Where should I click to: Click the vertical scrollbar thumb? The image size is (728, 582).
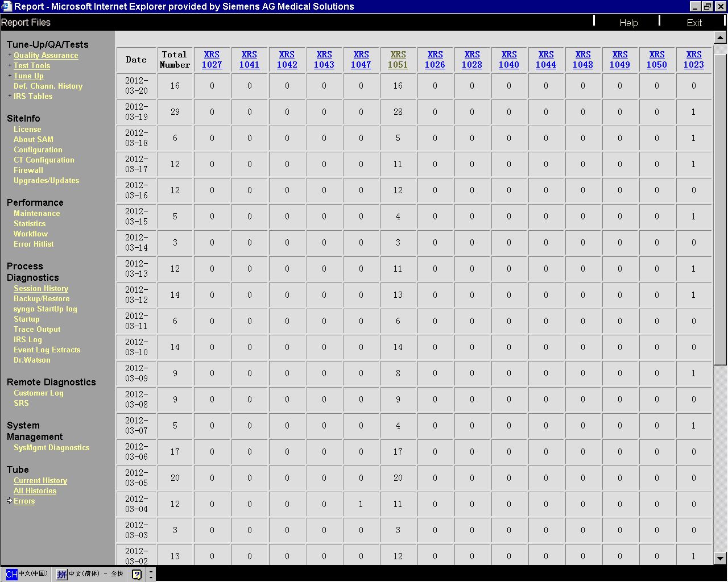720,209
